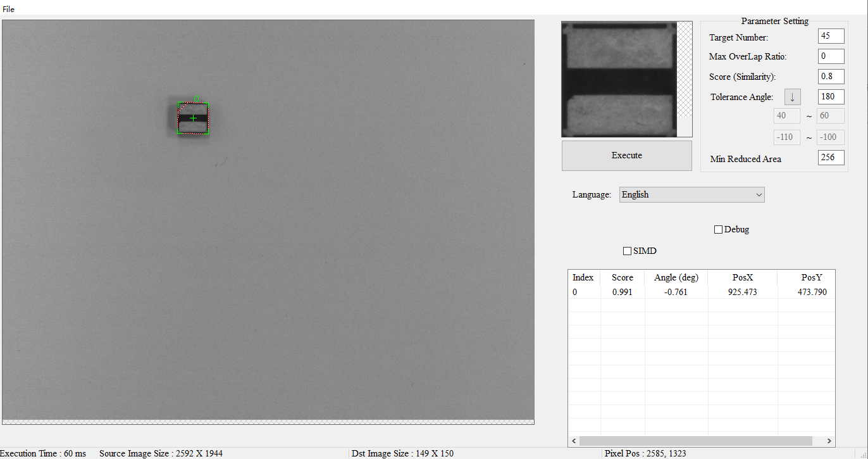Click the results table horizontal scrollbar thumb
The image size is (868, 459).
[x=695, y=441]
